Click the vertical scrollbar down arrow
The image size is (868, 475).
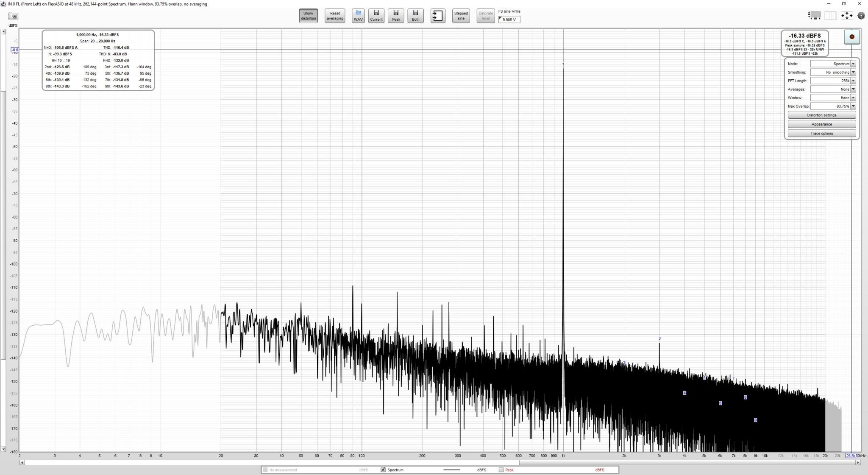[x=3, y=449]
